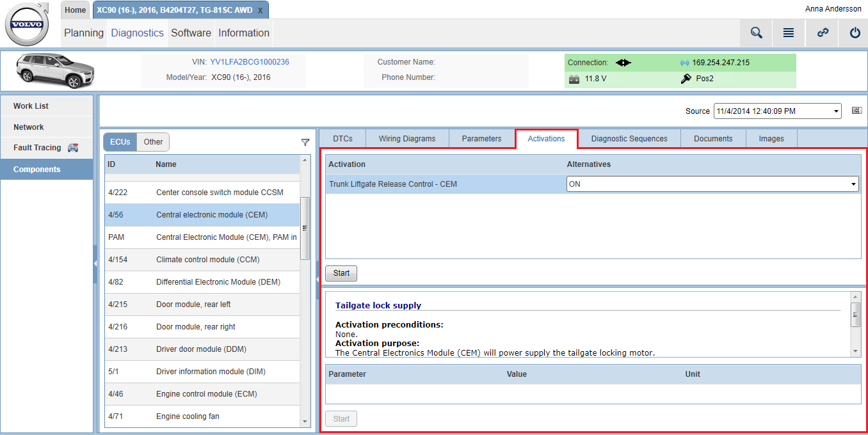Image resolution: width=868 pixels, height=435 pixels.
Task: Click the chain link icon
Action: tap(823, 33)
